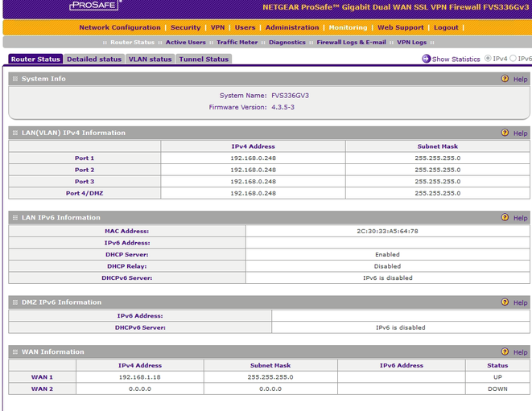
Task: Select the IPv4 radio button
Action: (x=488, y=59)
